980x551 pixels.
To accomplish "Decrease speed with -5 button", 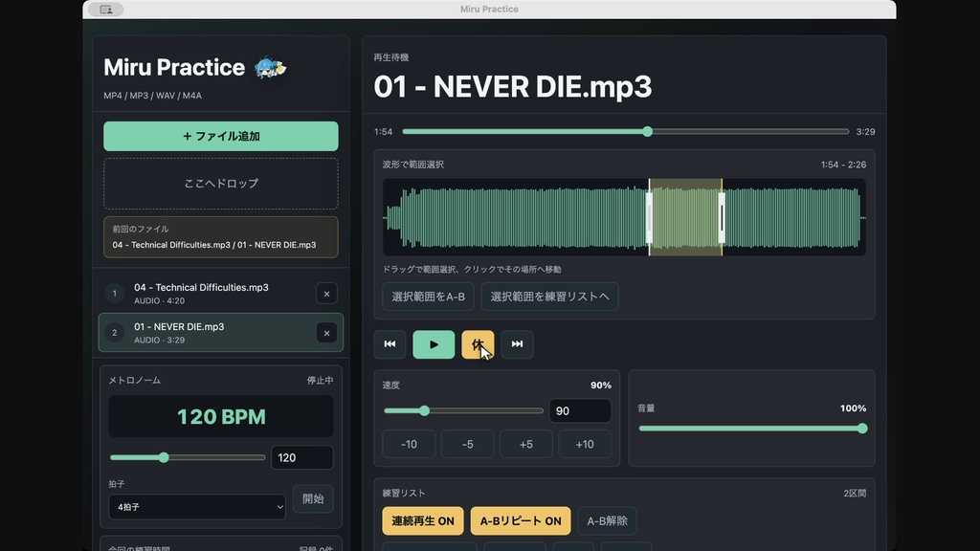I will [467, 444].
